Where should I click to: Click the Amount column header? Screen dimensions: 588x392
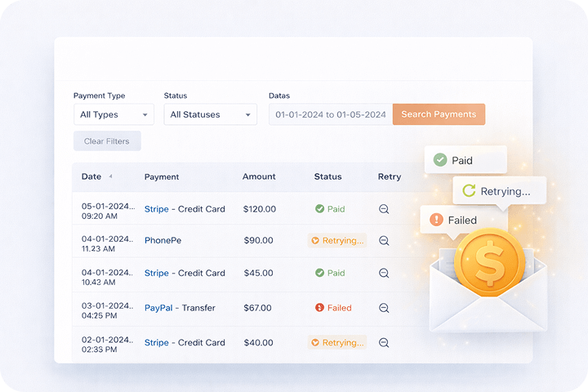(259, 176)
